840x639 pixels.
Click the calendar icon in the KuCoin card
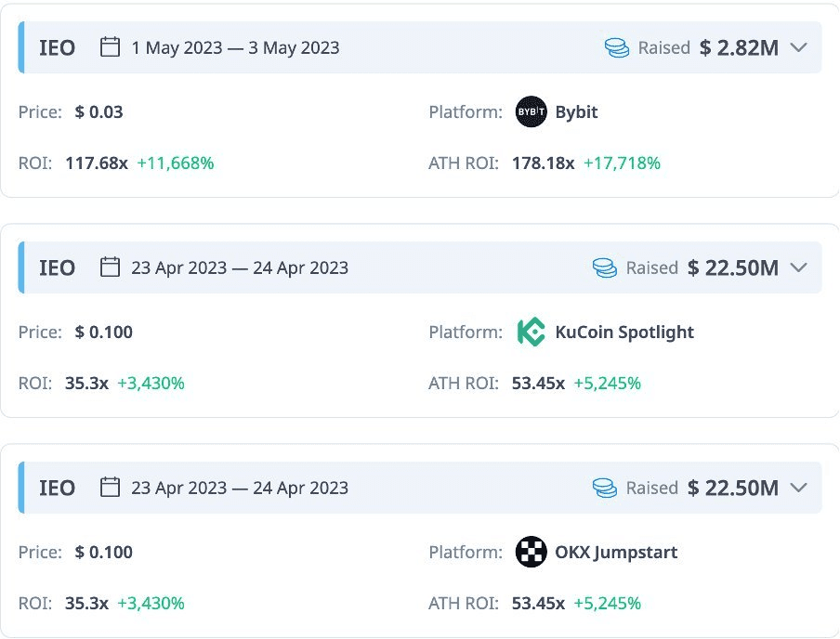[111, 267]
